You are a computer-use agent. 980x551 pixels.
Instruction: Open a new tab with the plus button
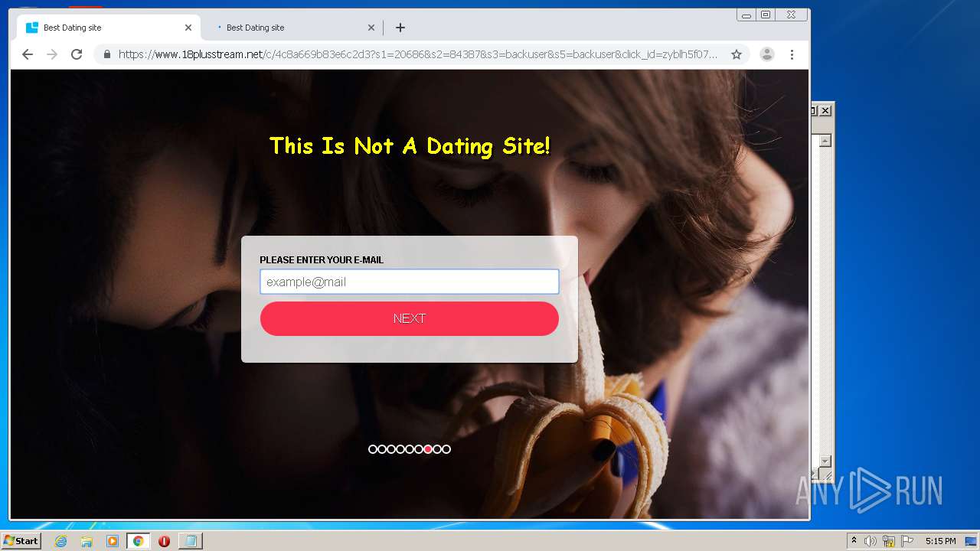[x=400, y=28]
